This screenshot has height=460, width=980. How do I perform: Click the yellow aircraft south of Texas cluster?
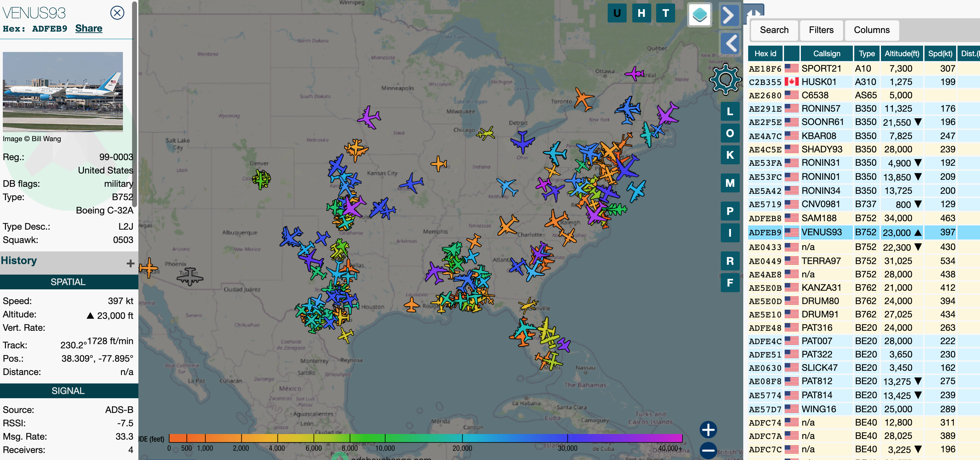click(345, 335)
